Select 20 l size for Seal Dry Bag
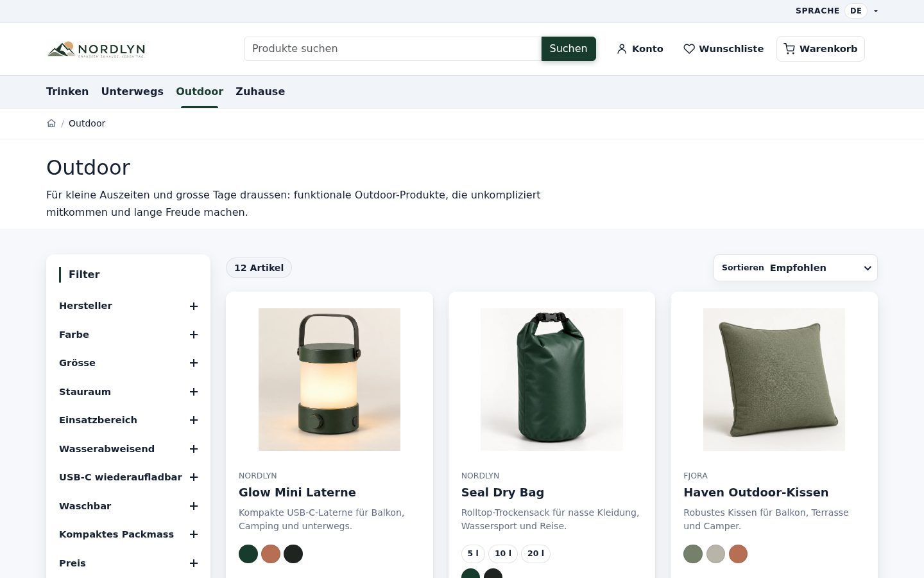Screen dimensions: 924x578 tap(536, 554)
